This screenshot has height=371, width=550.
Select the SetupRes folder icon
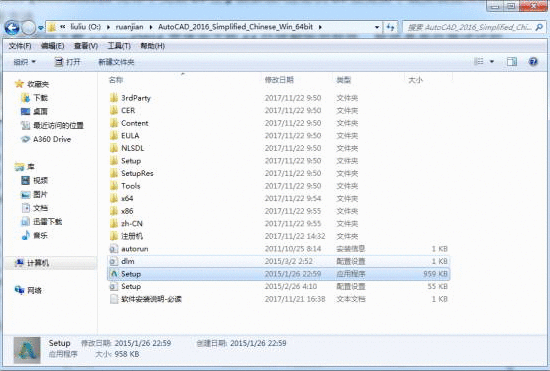(x=114, y=173)
